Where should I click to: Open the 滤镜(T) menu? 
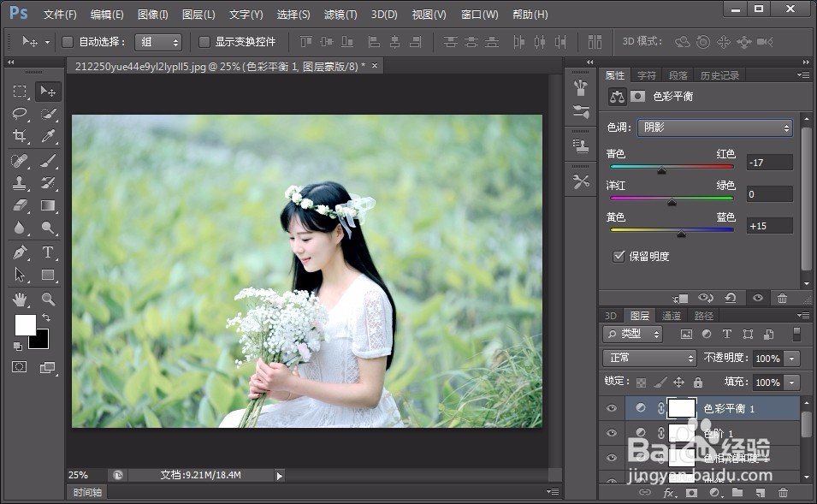pos(340,15)
